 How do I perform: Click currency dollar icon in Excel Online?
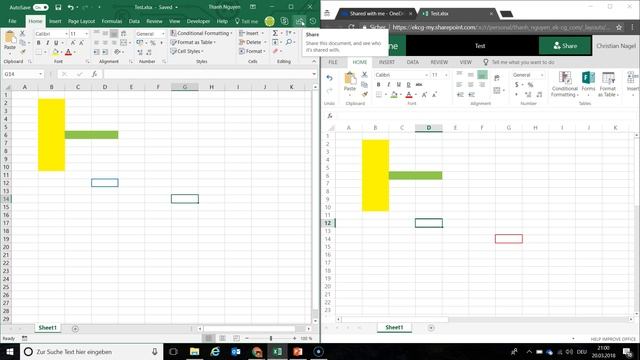(x=517, y=84)
